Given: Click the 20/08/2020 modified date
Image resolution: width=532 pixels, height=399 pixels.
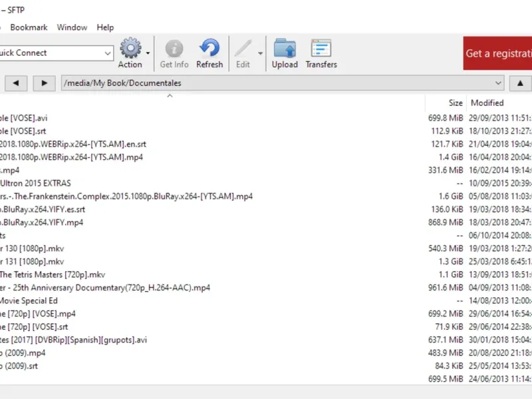Looking at the screenshot, I should 500,353.
